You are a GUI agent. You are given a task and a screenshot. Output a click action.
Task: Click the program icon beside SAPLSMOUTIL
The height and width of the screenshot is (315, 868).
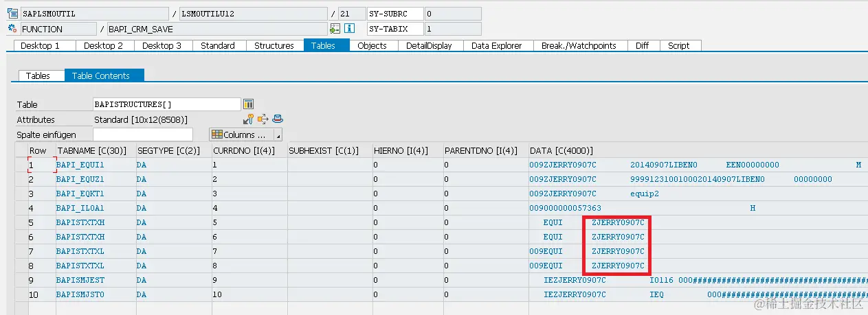[x=12, y=14]
